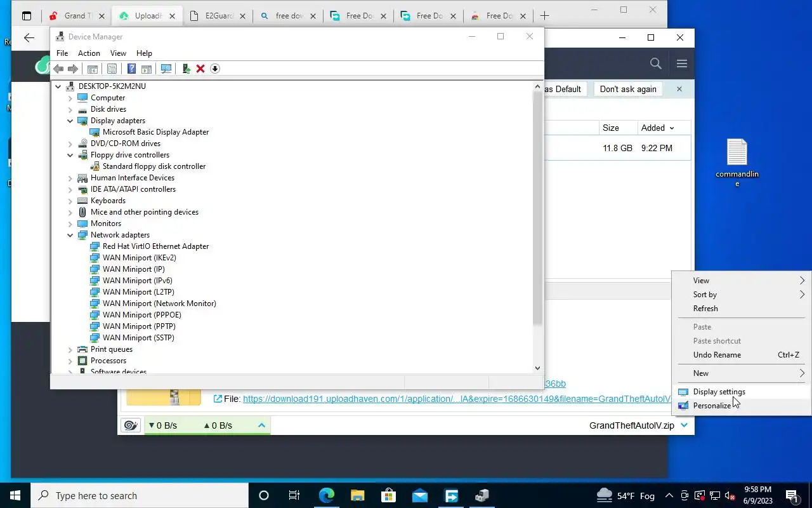
Task: Click the scrollbar down arrow in Device Manager
Action: pos(538,368)
